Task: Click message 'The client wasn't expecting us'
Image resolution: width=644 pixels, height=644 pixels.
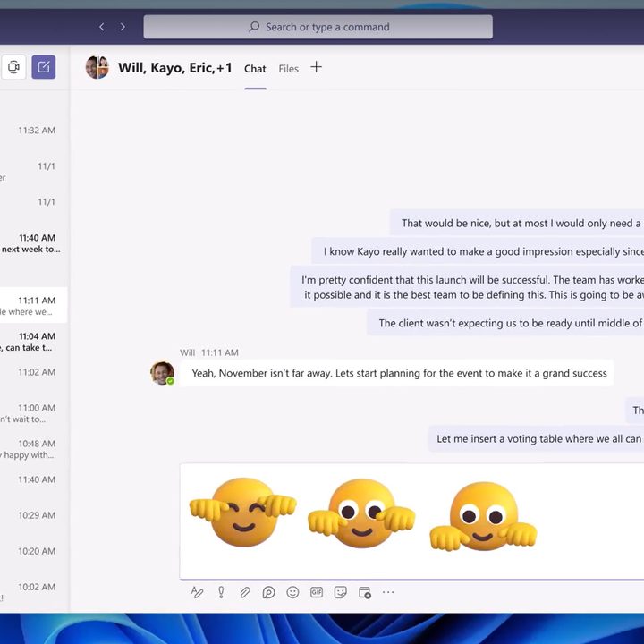Action: tap(505, 323)
